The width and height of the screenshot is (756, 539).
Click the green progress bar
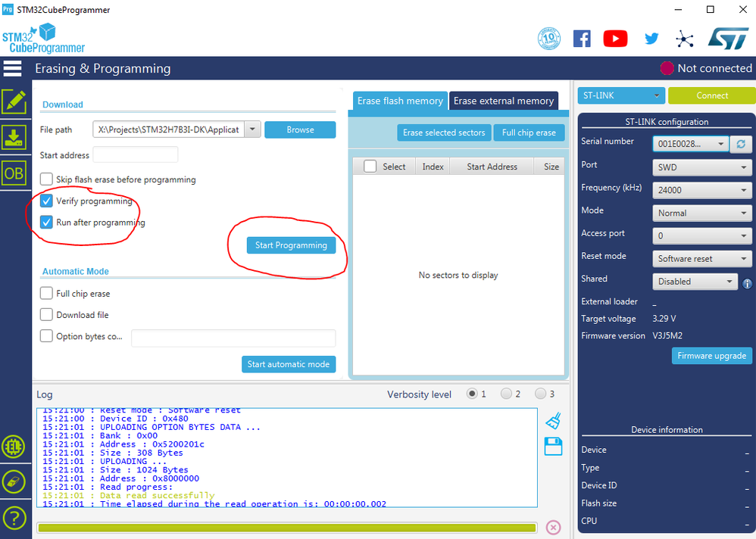coord(287,528)
